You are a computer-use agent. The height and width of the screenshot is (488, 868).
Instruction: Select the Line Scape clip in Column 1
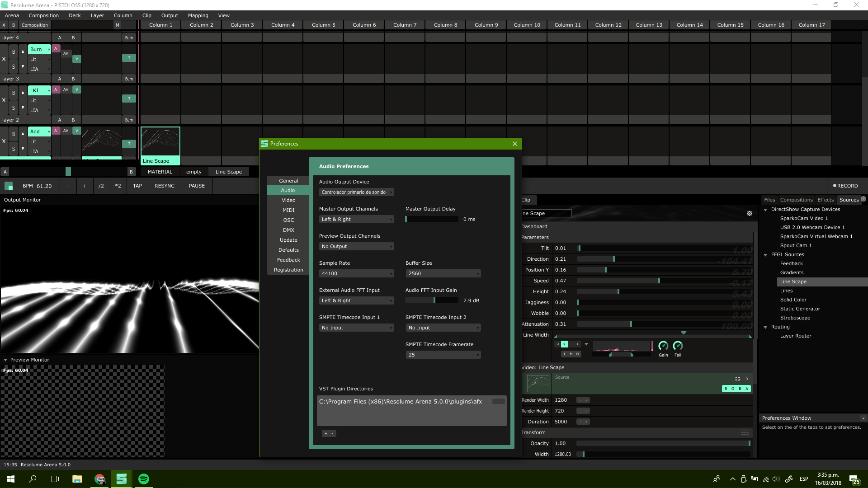[x=160, y=145]
